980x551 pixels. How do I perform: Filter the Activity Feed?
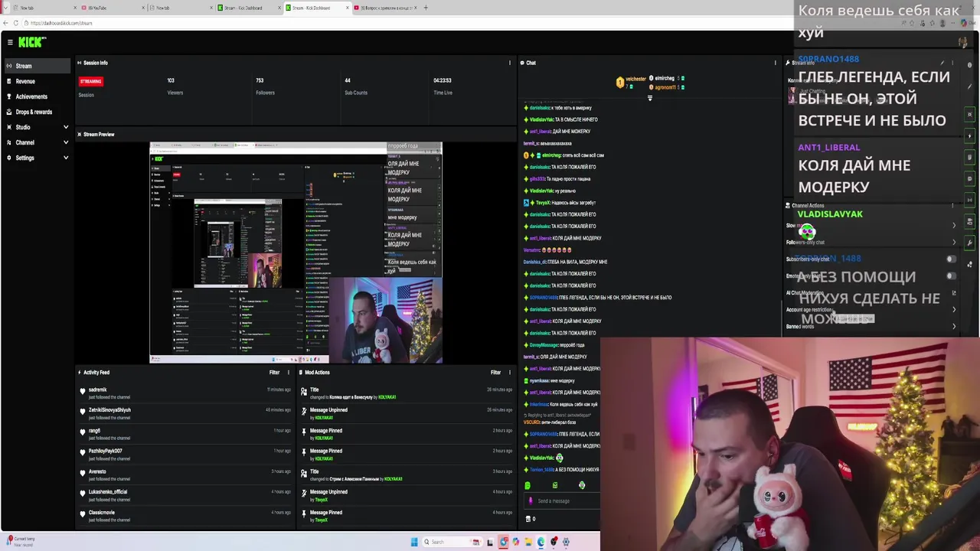click(274, 373)
